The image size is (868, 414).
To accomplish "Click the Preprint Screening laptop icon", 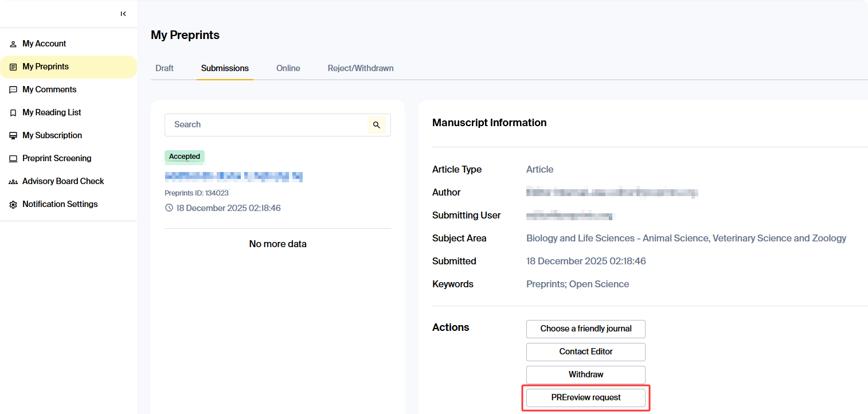I will pos(13,159).
